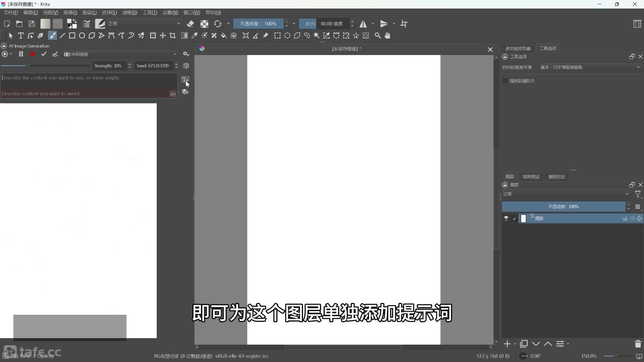Open the 文件 (File) menu
644x362 pixels.
point(11,12)
